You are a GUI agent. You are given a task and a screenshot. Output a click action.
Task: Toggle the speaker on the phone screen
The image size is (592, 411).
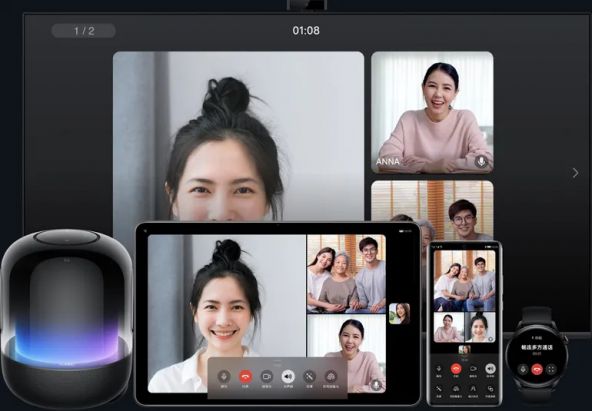(x=490, y=368)
